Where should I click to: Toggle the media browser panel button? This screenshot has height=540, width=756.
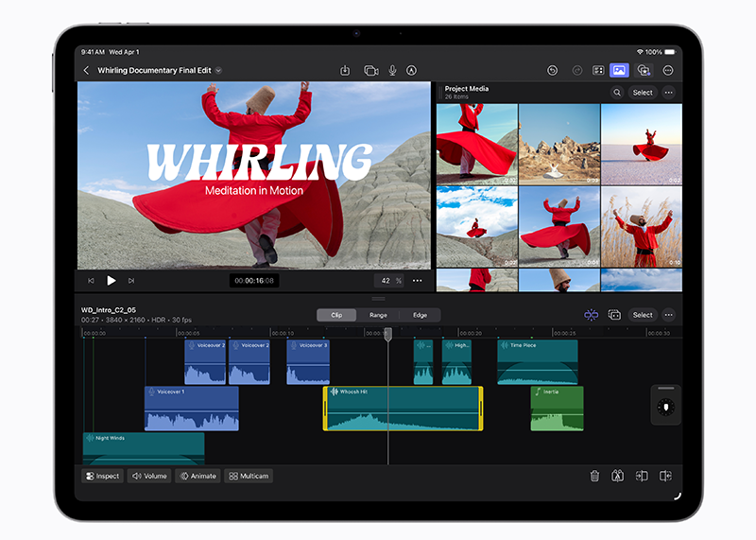coord(619,70)
